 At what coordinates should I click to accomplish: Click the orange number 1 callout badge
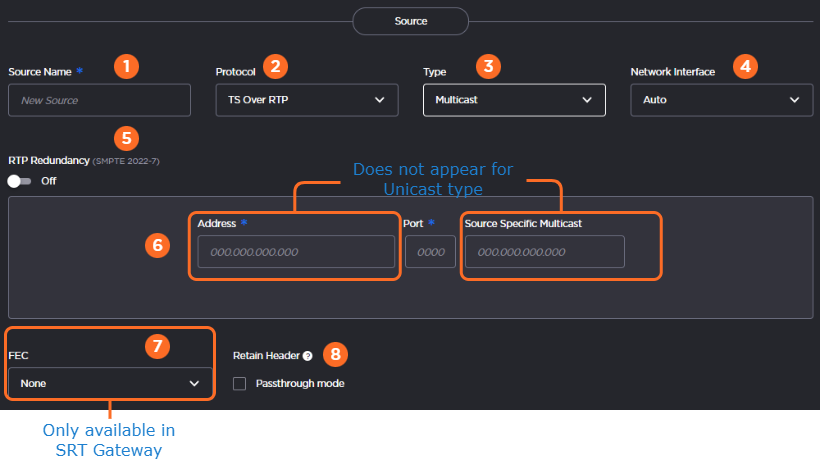(x=125, y=67)
